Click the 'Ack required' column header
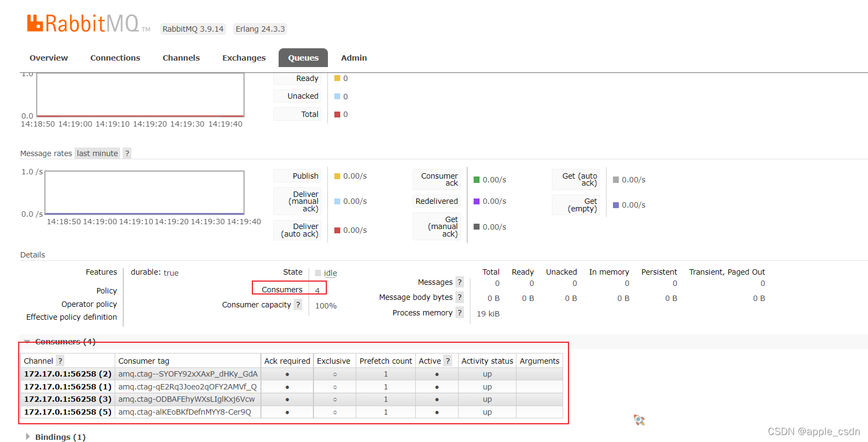868x442 pixels. [287, 361]
